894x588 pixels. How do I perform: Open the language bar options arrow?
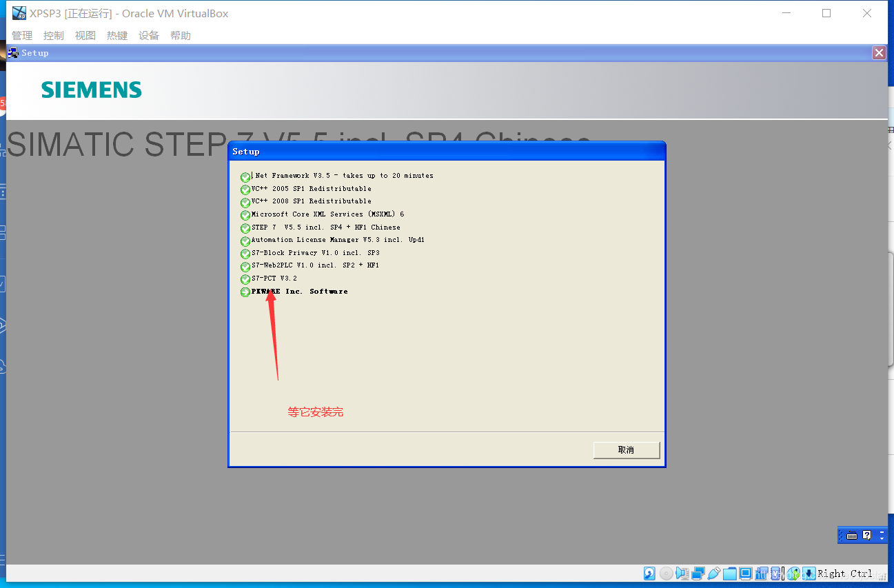pos(883,538)
